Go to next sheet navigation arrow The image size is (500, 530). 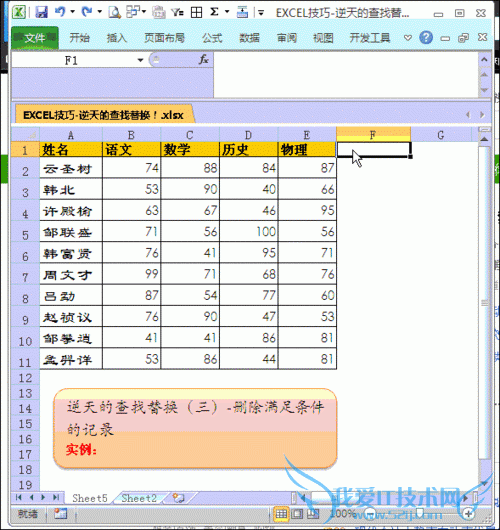pyautogui.click(x=43, y=498)
